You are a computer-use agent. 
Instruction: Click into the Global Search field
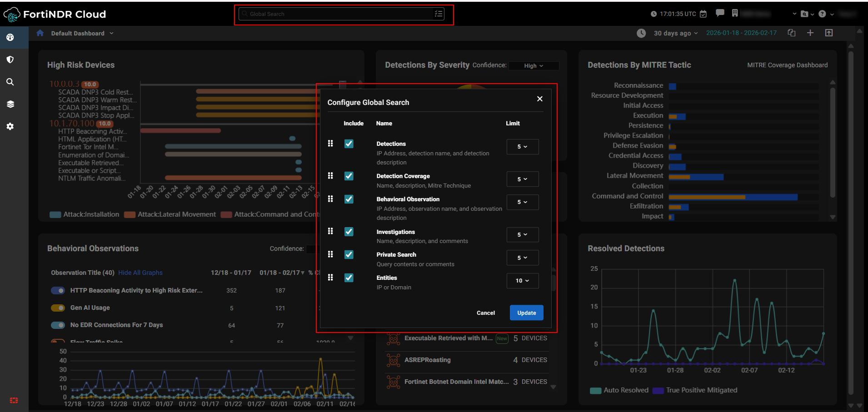tap(336, 14)
